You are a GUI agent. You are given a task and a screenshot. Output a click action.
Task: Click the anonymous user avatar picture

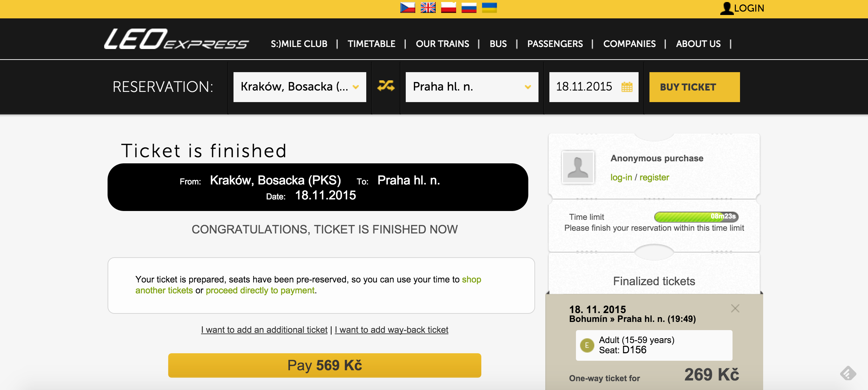click(x=578, y=167)
